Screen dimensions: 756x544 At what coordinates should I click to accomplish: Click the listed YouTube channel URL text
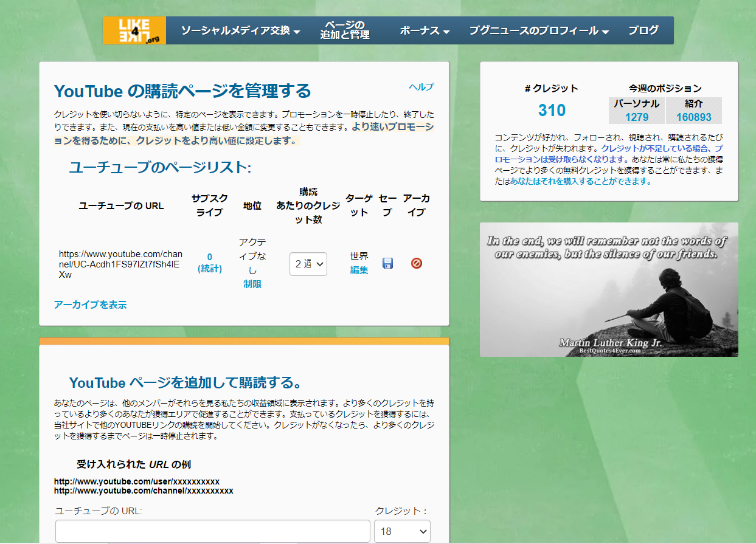pyautogui.click(x=120, y=264)
